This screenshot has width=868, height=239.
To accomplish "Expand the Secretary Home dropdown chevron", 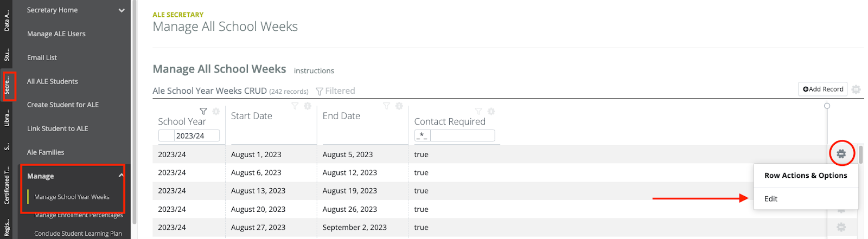I will click(x=122, y=10).
